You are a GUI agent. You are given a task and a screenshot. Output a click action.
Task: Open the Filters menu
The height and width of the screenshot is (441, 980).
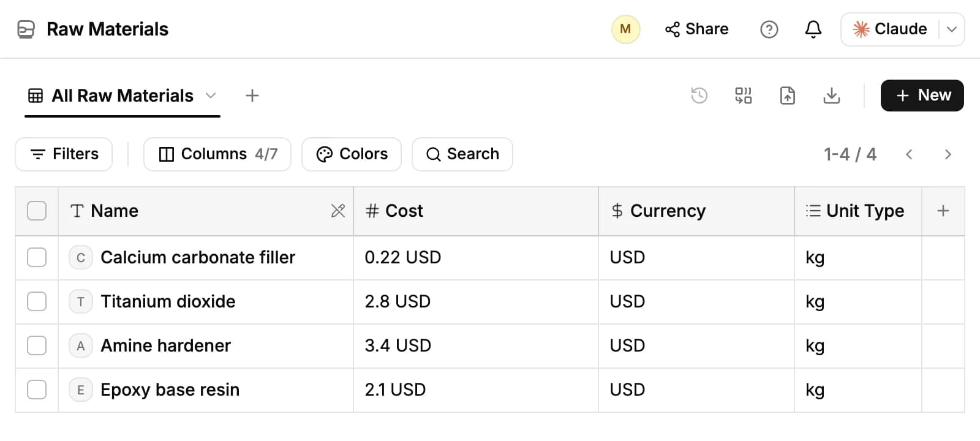[64, 154]
